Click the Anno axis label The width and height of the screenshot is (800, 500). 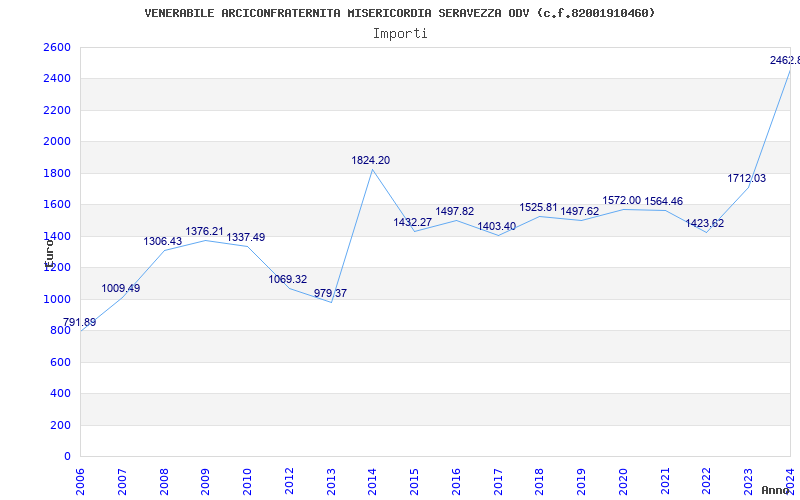pyautogui.click(x=776, y=490)
